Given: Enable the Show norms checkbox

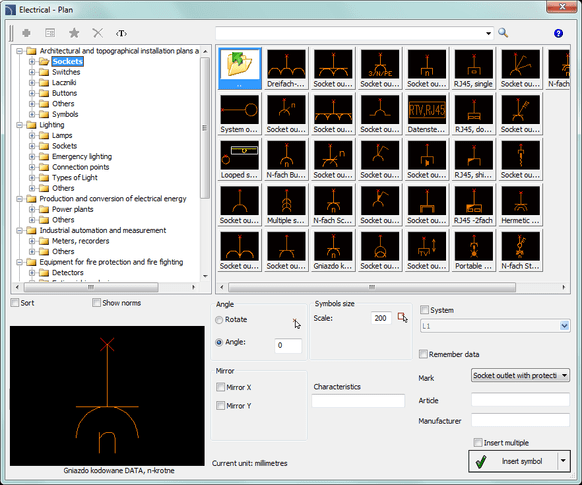Looking at the screenshot, I should click(x=96, y=303).
